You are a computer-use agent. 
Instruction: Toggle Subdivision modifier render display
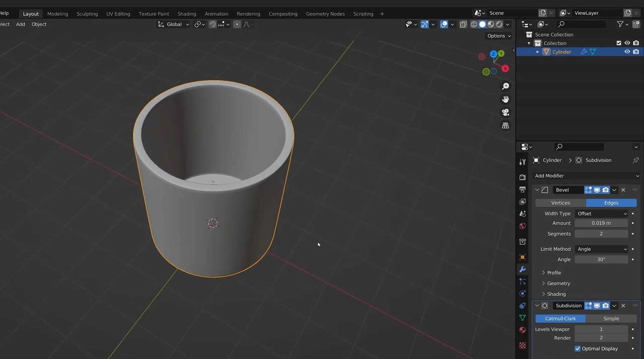click(x=606, y=306)
